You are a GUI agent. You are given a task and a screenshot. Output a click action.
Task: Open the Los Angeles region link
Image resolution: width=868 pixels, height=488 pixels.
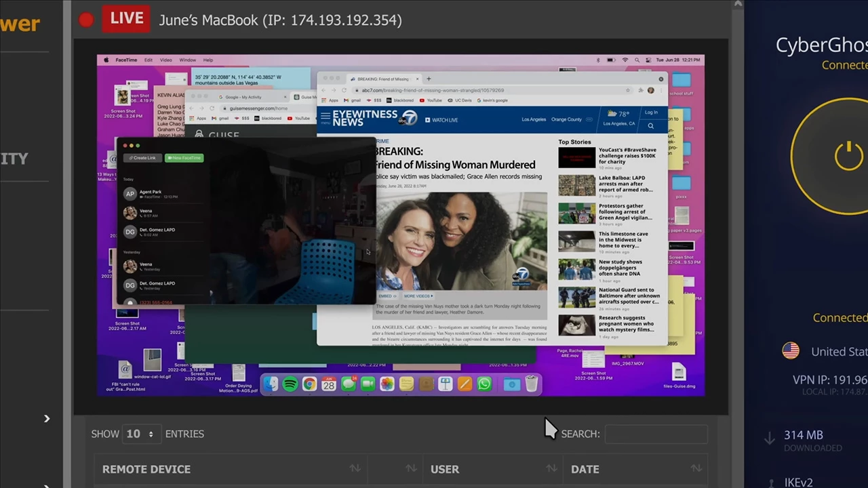(534, 119)
